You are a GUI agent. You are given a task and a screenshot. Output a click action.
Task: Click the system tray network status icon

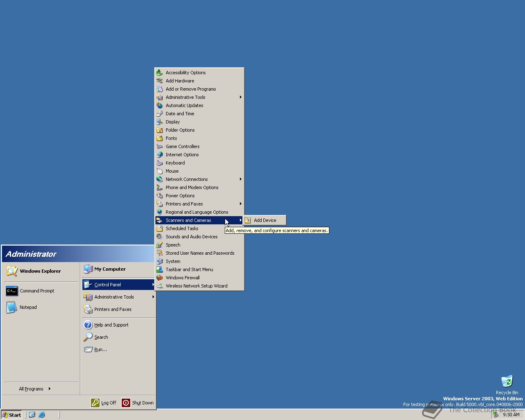tap(496, 415)
